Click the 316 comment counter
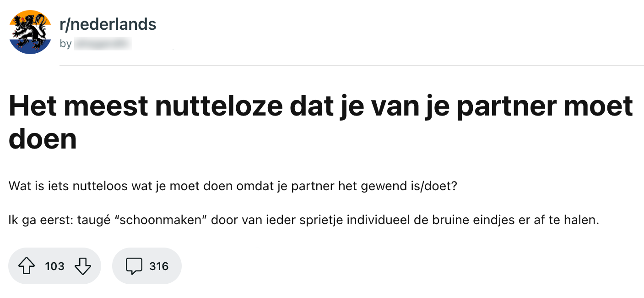This screenshot has height=298, width=644. click(x=159, y=265)
